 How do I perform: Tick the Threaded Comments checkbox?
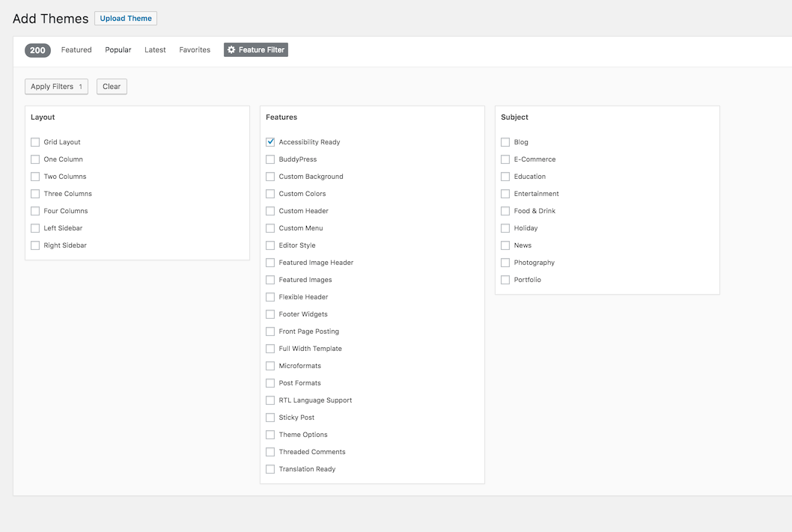tap(270, 451)
